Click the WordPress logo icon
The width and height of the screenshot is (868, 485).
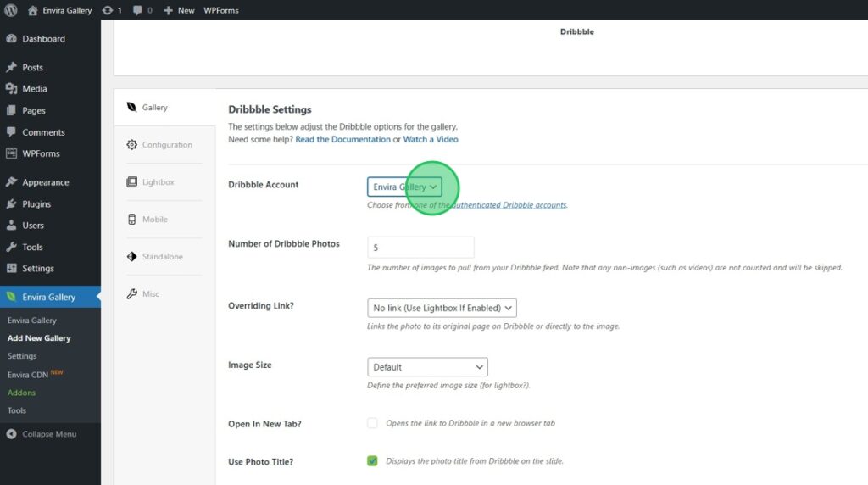[x=10, y=10]
